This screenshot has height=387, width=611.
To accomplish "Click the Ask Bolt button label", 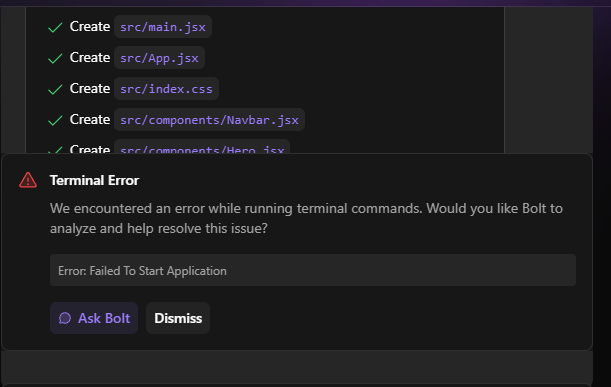I will coord(104,318).
